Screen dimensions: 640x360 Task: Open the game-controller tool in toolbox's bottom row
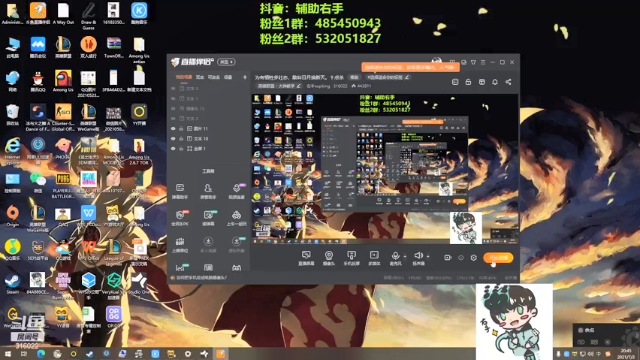pyautogui.click(x=236, y=268)
